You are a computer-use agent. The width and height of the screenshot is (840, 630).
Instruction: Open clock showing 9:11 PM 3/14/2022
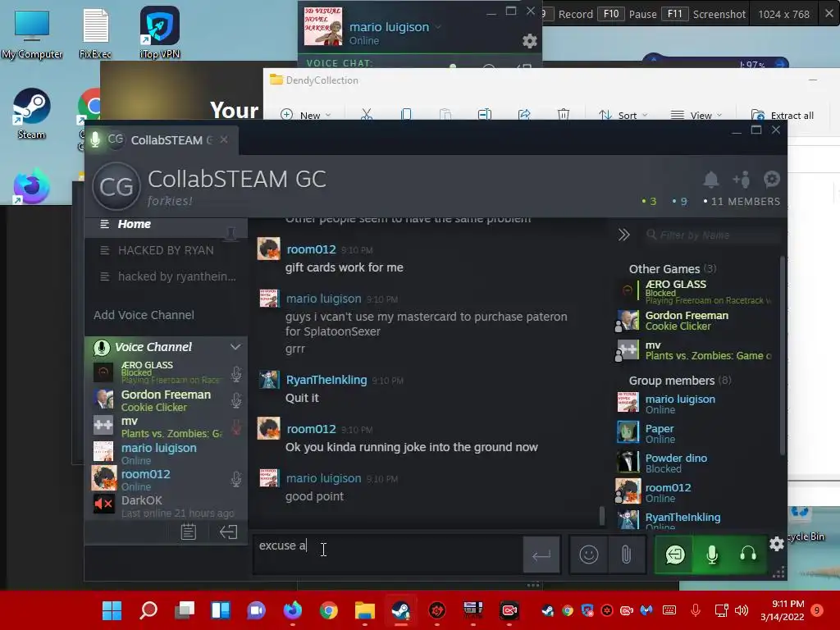coord(783,610)
